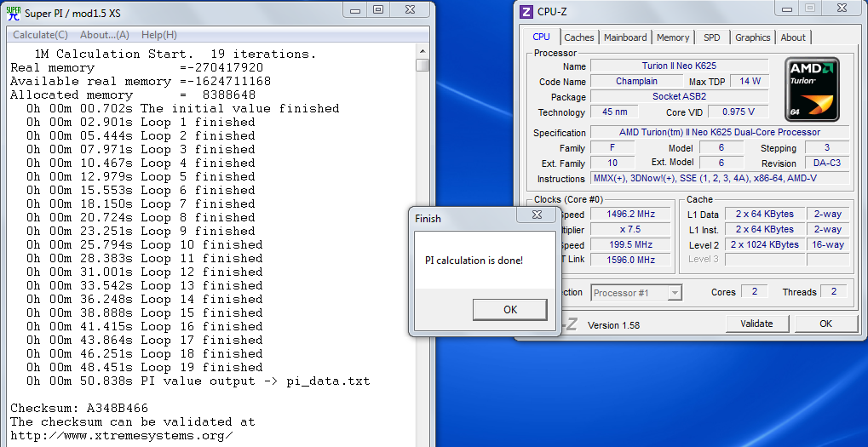Image resolution: width=868 pixels, height=447 pixels.
Task: Maximize the Super PI window
Action: pyautogui.click(x=379, y=10)
